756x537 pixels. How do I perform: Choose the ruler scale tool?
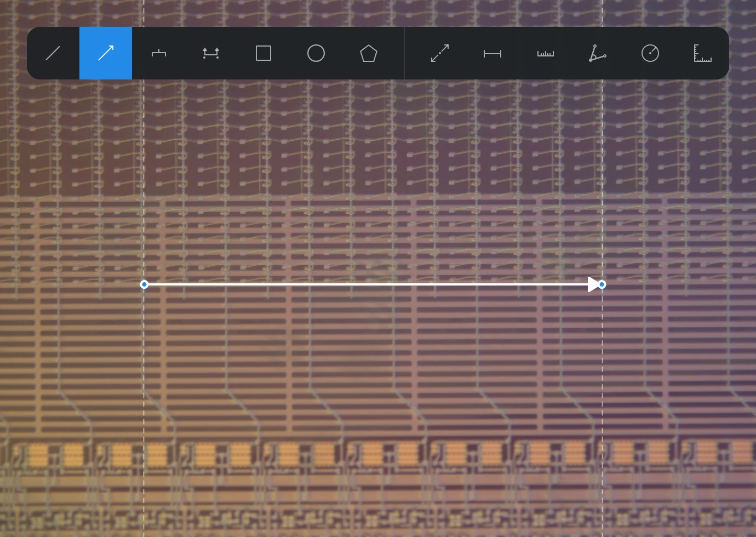pyautogui.click(x=545, y=53)
